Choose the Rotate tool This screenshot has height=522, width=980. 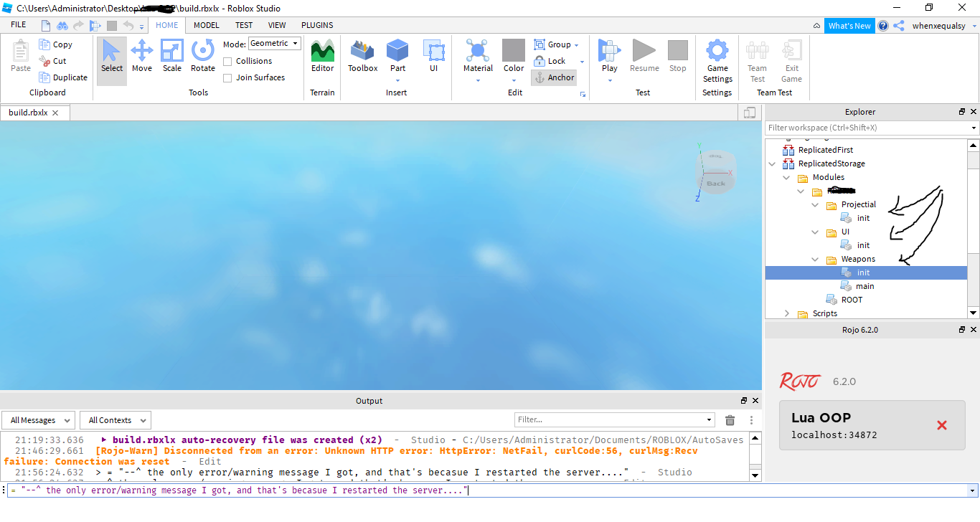pos(203,57)
